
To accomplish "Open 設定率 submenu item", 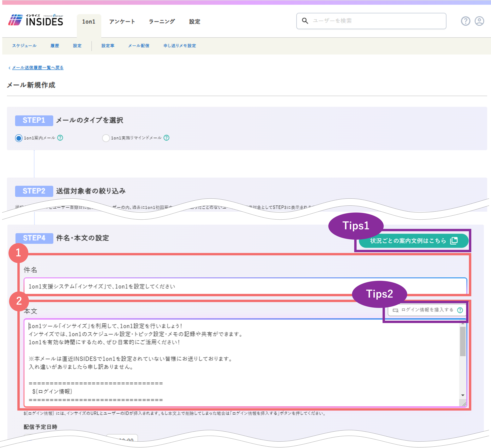I will point(108,46).
